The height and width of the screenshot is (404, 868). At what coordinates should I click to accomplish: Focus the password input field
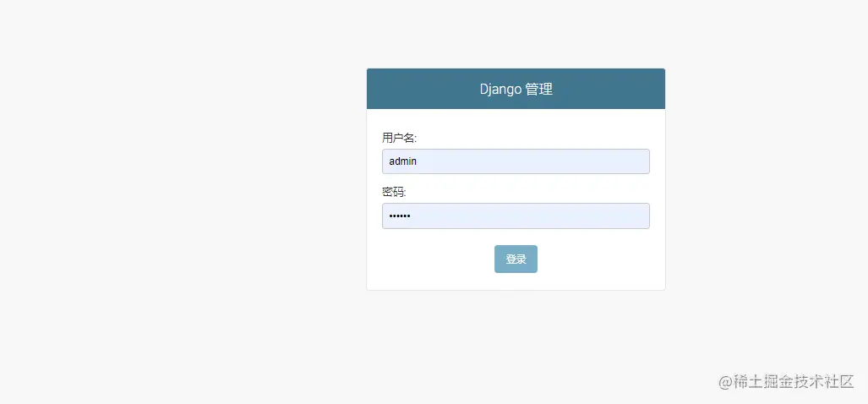pyautogui.click(x=516, y=216)
